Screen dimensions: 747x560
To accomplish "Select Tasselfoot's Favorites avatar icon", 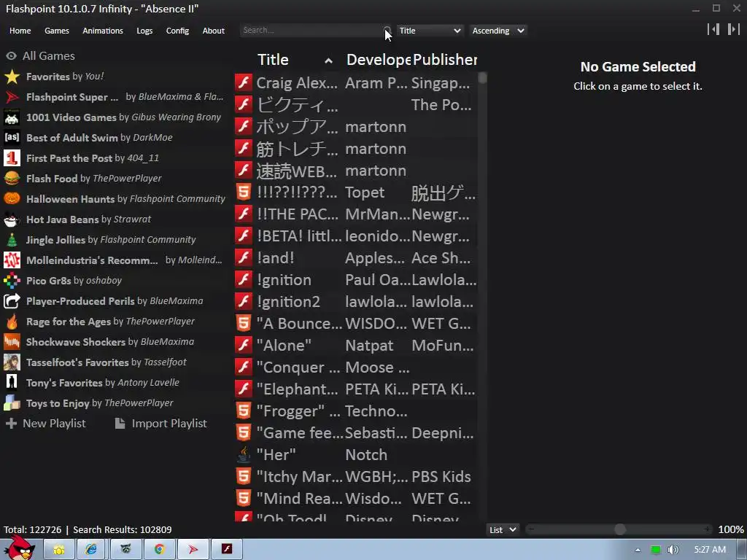I will [x=12, y=362].
